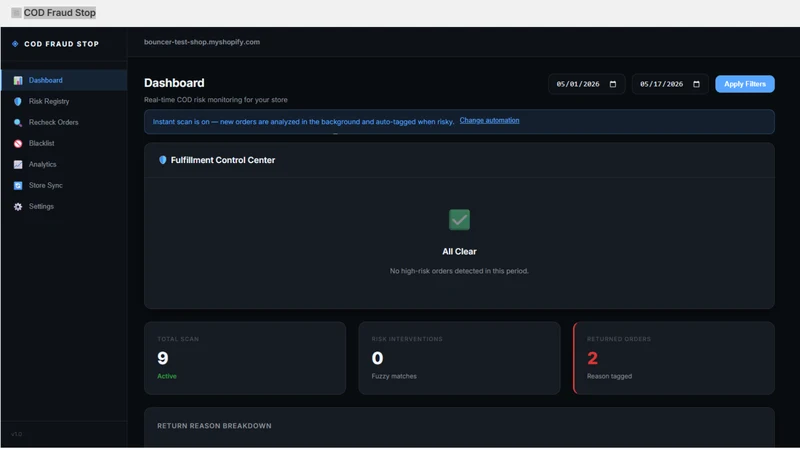Click the Blacklist prohibited icon

[x=18, y=143]
